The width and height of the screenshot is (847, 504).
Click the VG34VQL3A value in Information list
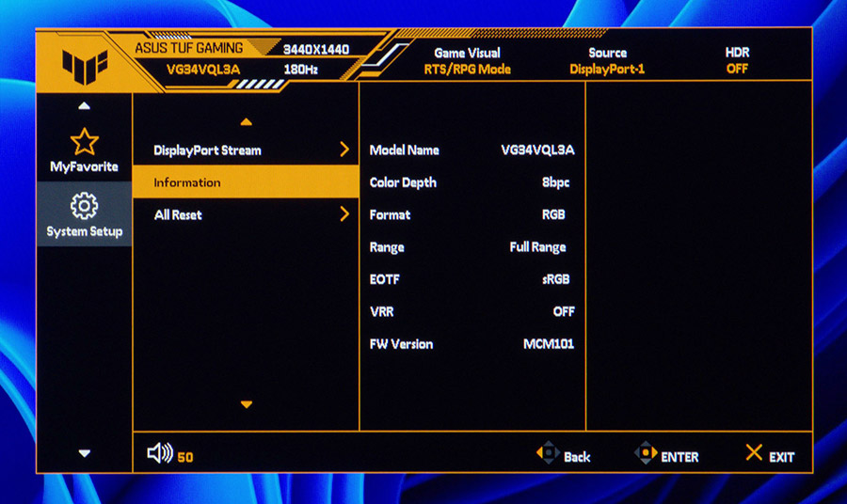(537, 150)
